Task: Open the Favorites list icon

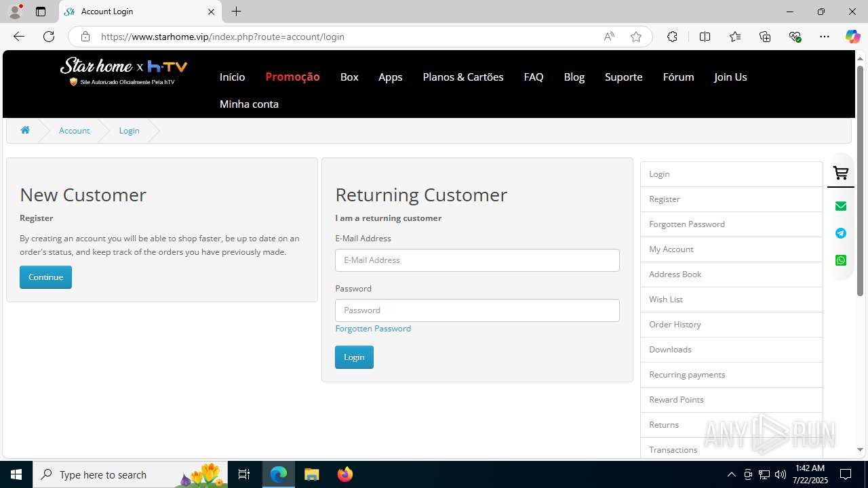Action: point(735,37)
